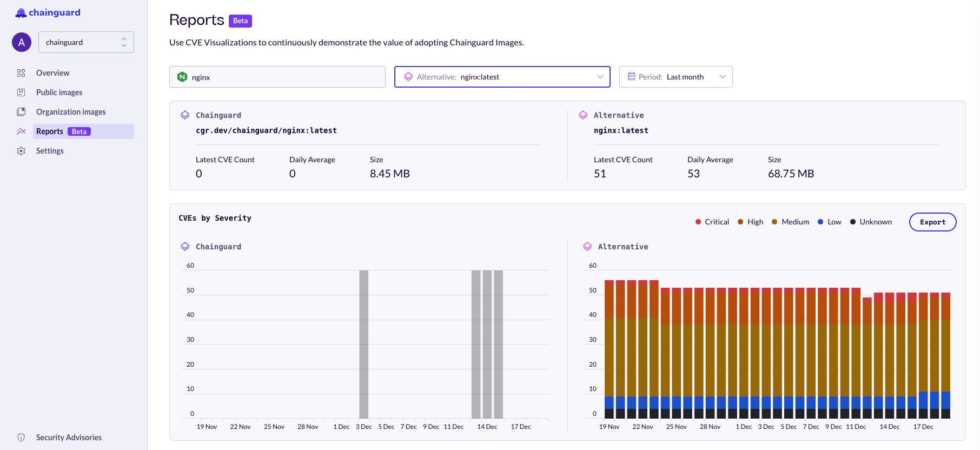Image resolution: width=980 pixels, height=450 pixels.
Task: Click the 14 Dec label on Chainguard chart
Action: 487,427
